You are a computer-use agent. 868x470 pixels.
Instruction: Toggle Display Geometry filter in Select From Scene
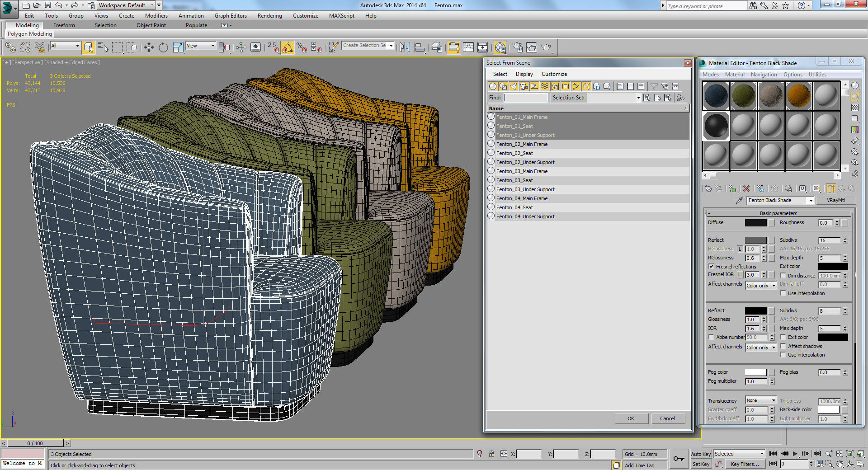493,86
